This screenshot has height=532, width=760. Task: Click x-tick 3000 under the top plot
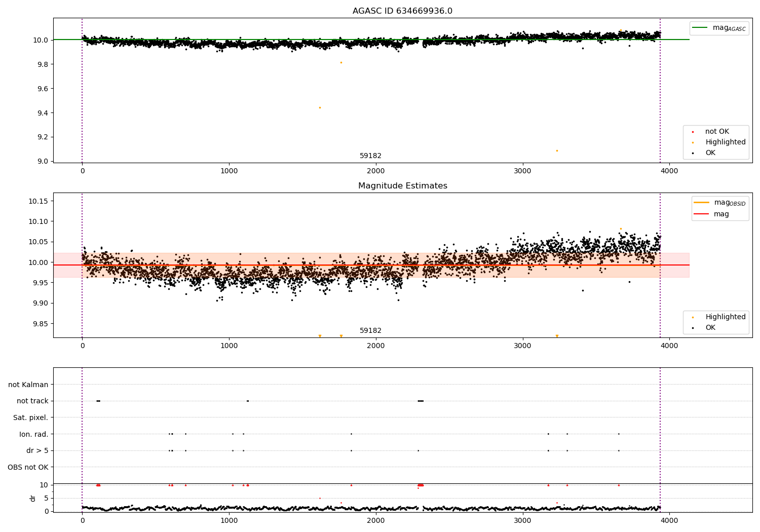pos(522,171)
